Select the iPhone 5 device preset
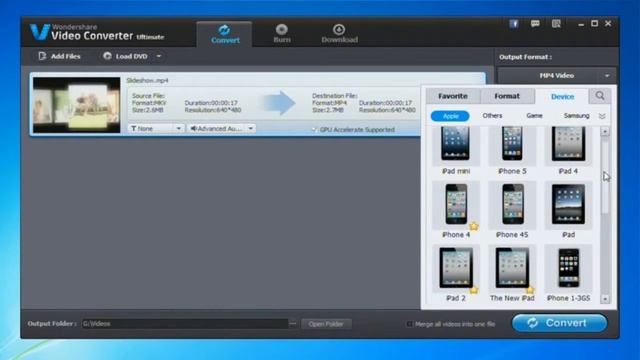The height and width of the screenshot is (360, 640). 512,151
